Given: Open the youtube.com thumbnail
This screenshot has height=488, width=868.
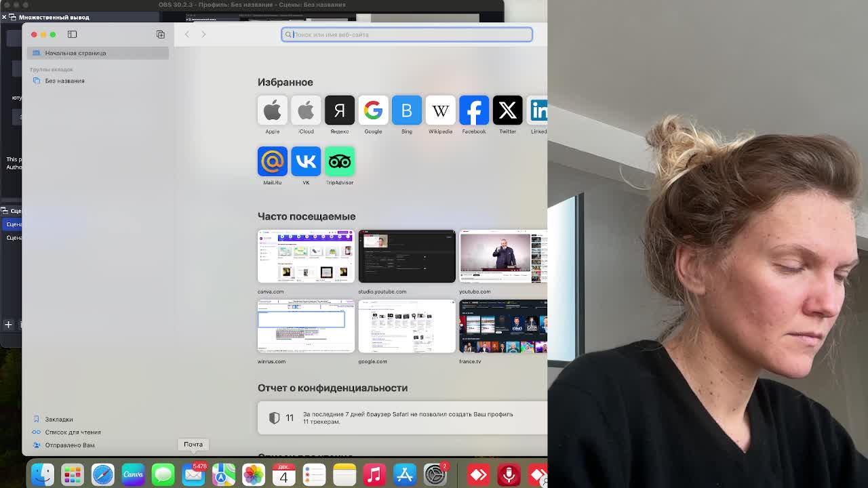Looking at the screenshot, I should [x=503, y=256].
